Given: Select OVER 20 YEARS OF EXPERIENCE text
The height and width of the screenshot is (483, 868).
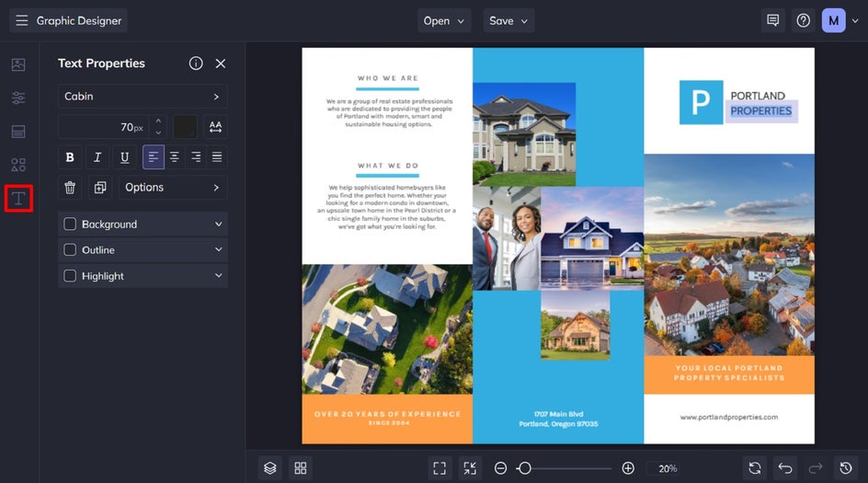Looking at the screenshot, I should [387, 414].
